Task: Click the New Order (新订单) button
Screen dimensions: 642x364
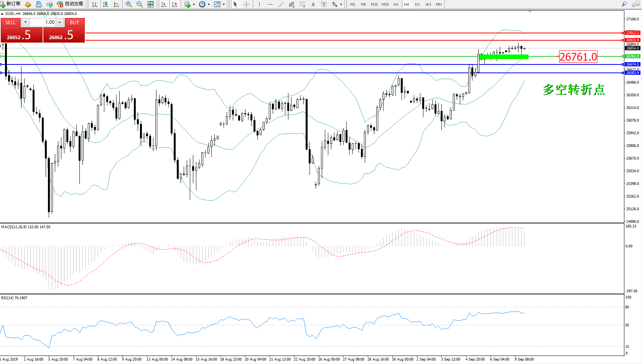Action: (11, 4)
